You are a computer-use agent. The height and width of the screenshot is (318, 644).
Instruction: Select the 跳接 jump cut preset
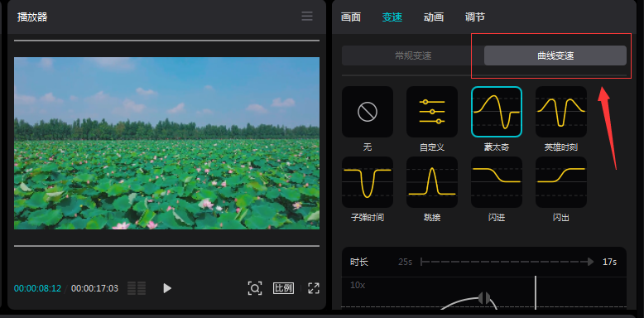(x=431, y=182)
